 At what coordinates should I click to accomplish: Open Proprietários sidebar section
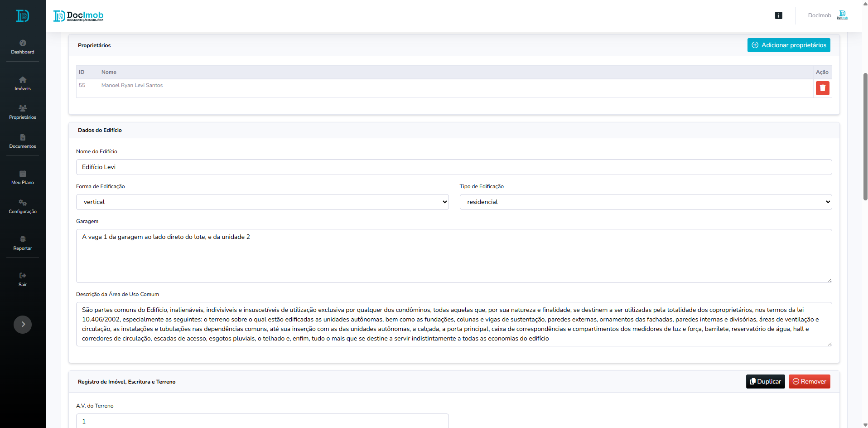(23, 108)
